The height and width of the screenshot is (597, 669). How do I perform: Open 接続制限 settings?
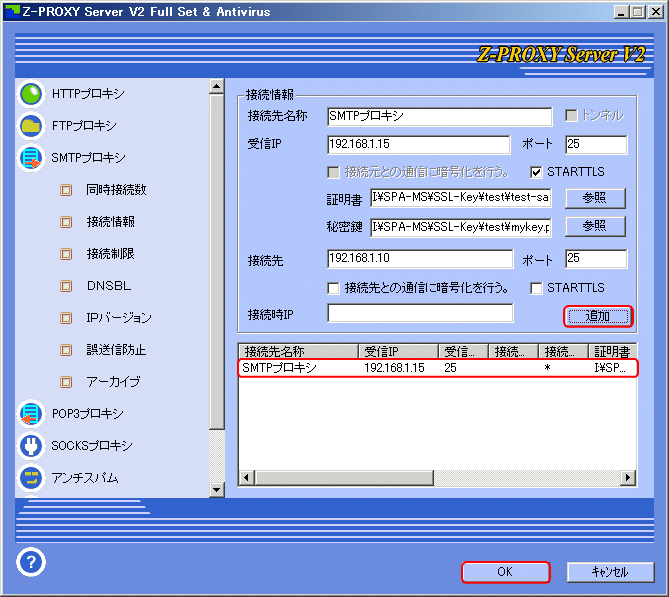(x=111, y=253)
